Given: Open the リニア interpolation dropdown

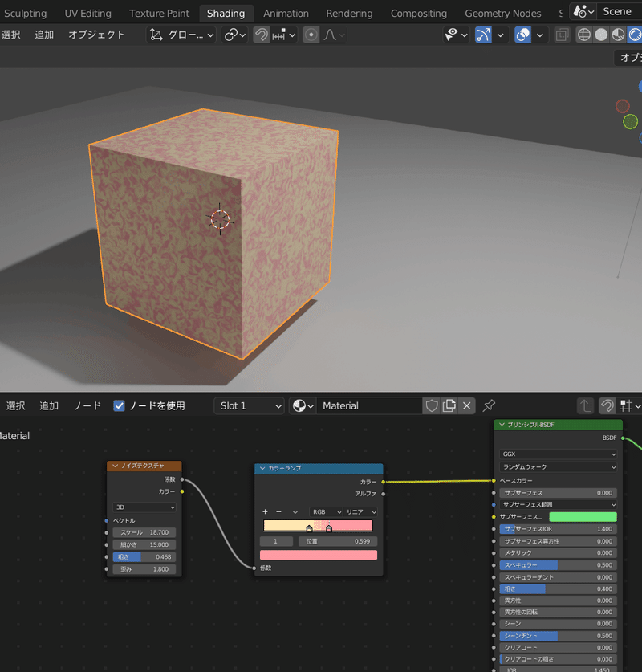Looking at the screenshot, I should click(x=360, y=512).
